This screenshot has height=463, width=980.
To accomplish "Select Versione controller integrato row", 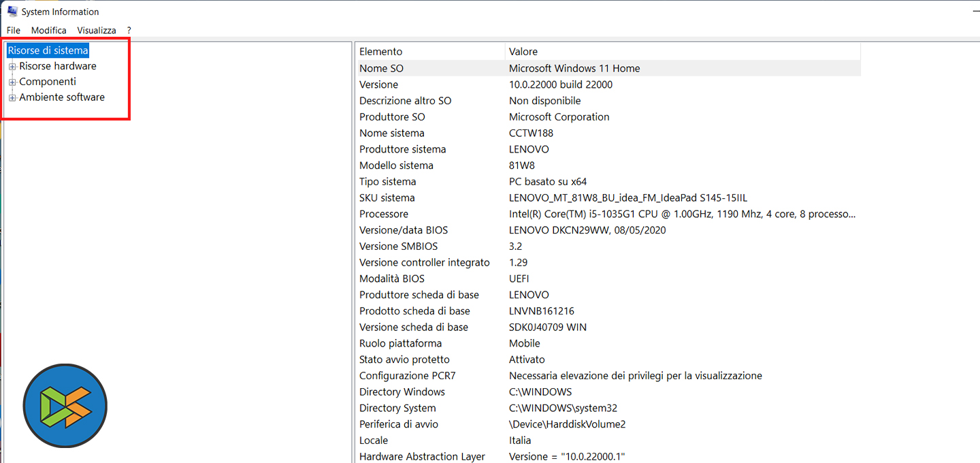I will tap(608, 262).
